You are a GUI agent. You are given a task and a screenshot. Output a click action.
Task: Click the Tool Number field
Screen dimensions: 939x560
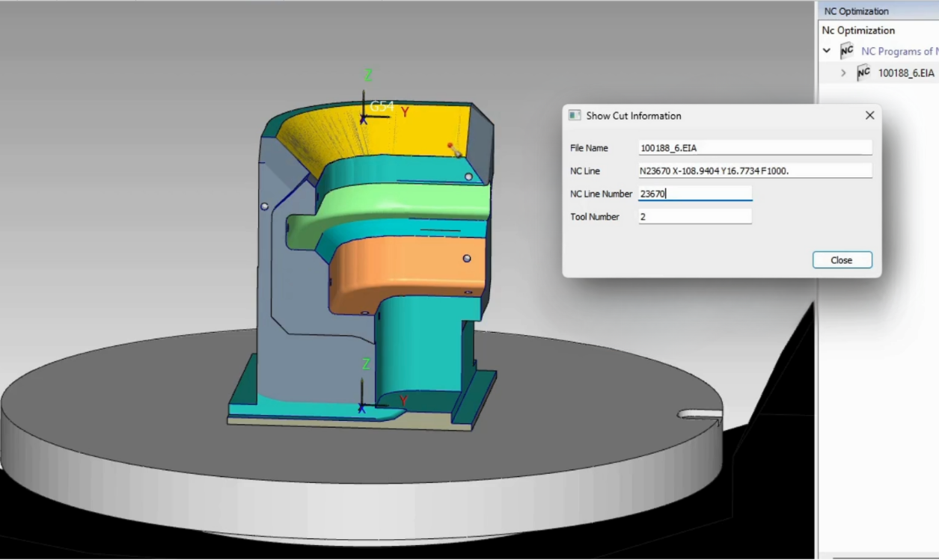click(x=694, y=217)
